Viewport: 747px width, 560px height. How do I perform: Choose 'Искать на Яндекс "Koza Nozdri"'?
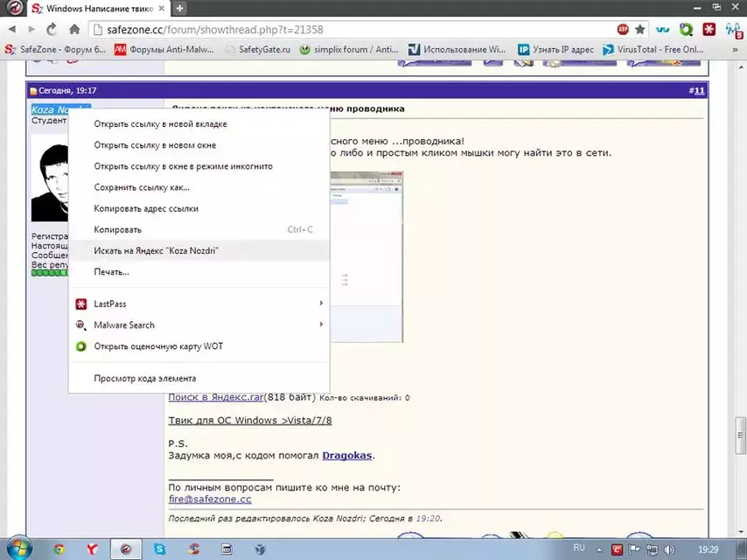199,251
